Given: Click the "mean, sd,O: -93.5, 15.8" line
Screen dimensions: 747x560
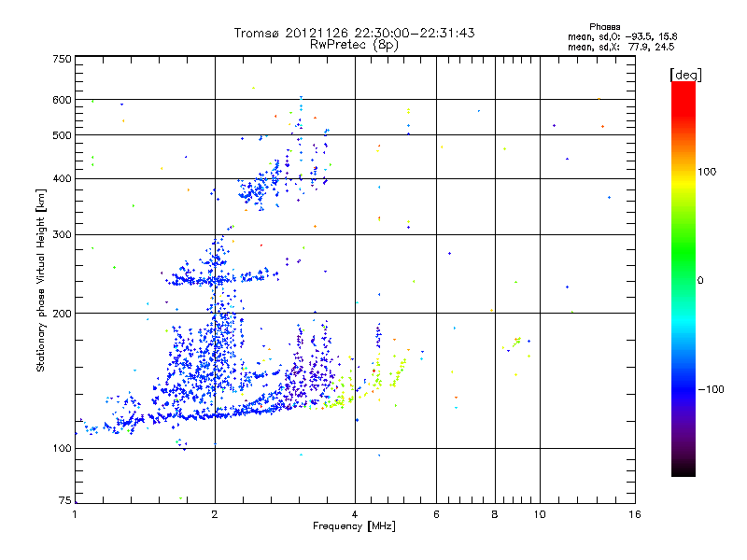Looking at the screenshot, I should [x=622, y=36].
